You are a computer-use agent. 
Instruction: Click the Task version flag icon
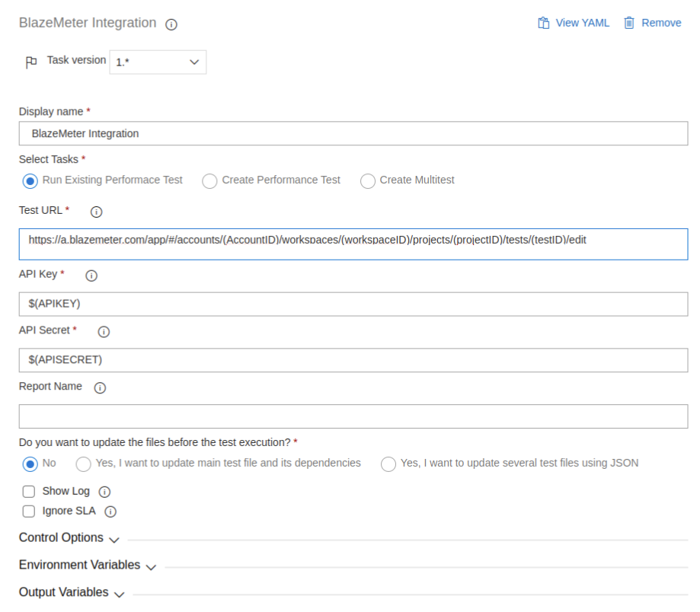click(30, 62)
